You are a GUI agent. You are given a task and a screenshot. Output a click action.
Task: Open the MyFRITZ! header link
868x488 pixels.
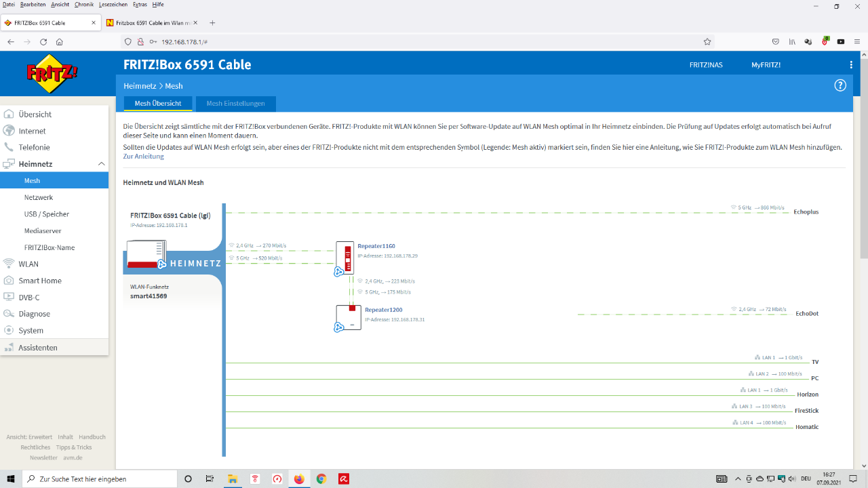pos(766,65)
